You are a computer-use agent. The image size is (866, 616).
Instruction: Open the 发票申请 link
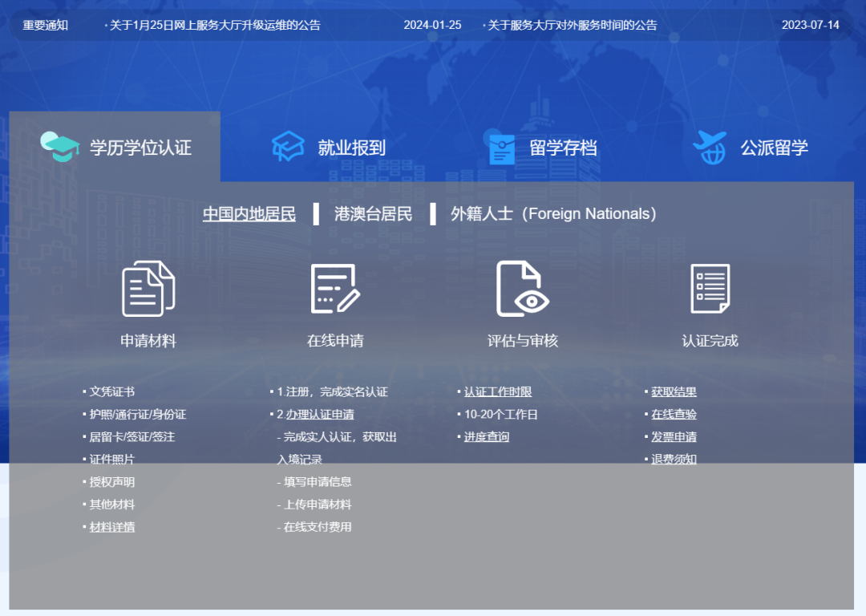(x=674, y=437)
